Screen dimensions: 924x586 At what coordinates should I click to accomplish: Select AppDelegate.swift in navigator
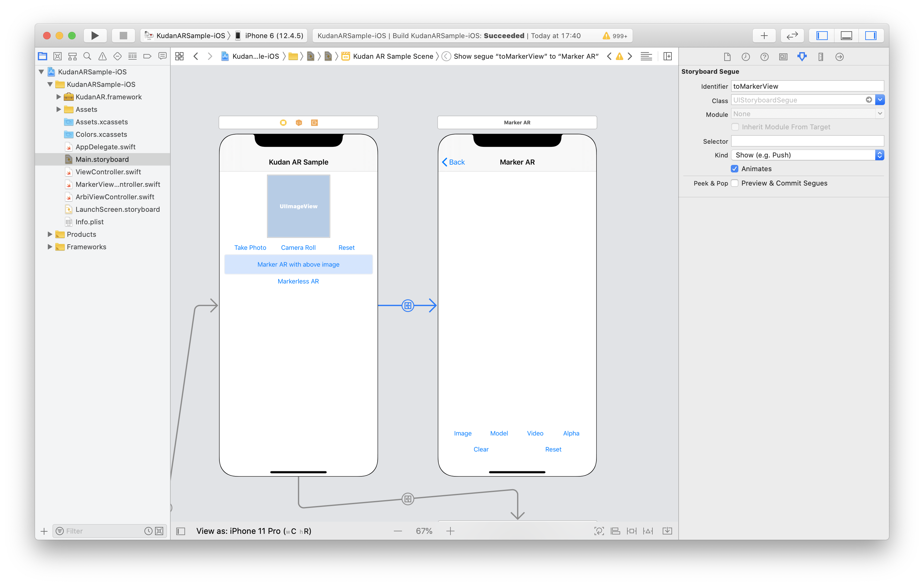tap(106, 147)
